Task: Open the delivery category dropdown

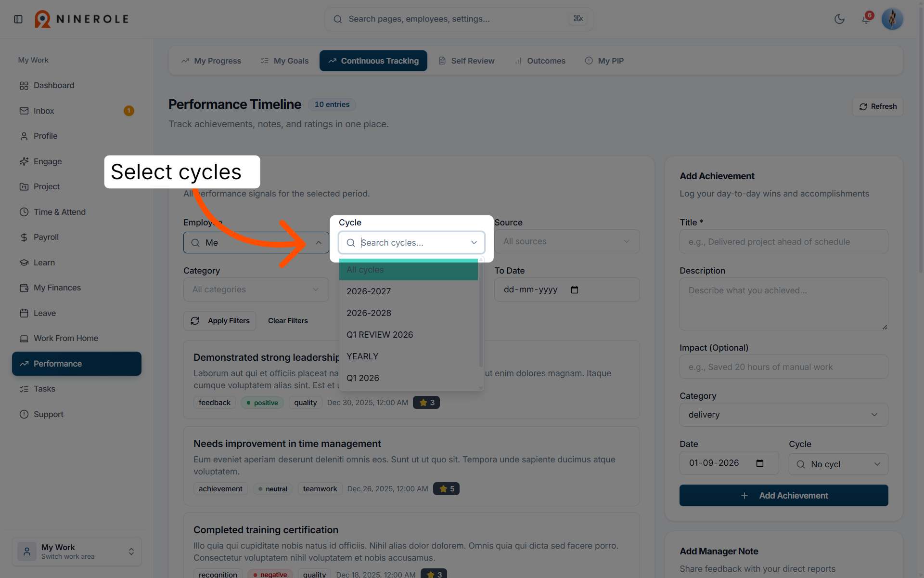Action: (784, 415)
